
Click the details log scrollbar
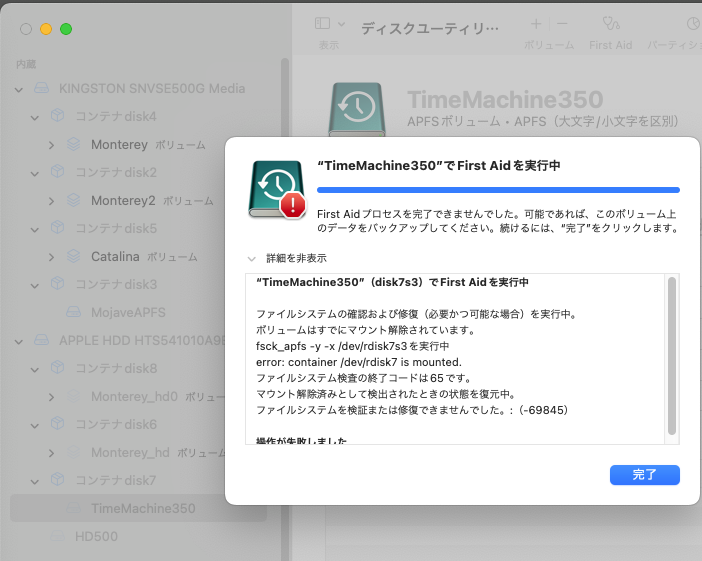(x=671, y=356)
